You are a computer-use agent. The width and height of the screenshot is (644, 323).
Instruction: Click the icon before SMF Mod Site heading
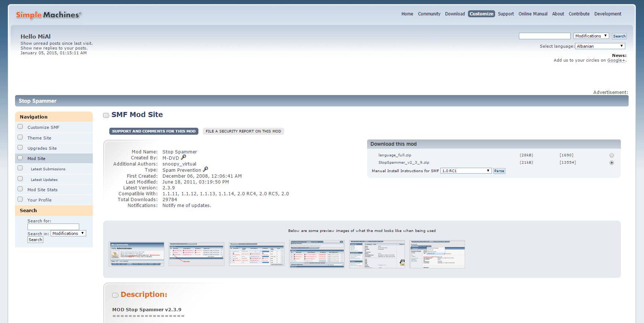[x=106, y=115]
